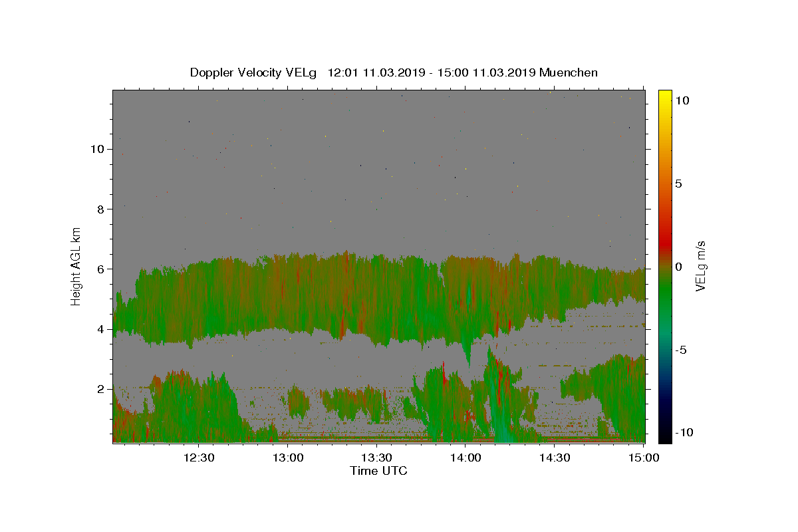Click the height label 10 on the y-axis

pyautogui.click(x=97, y=149)
